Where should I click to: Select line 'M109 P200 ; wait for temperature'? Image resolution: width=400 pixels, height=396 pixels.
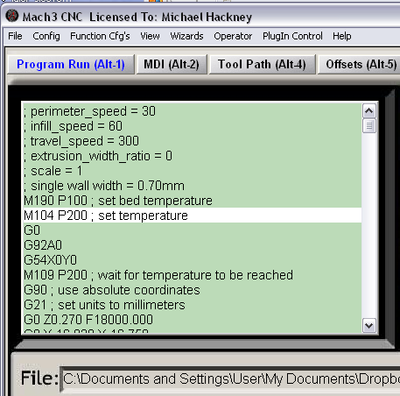click(192, 275)
